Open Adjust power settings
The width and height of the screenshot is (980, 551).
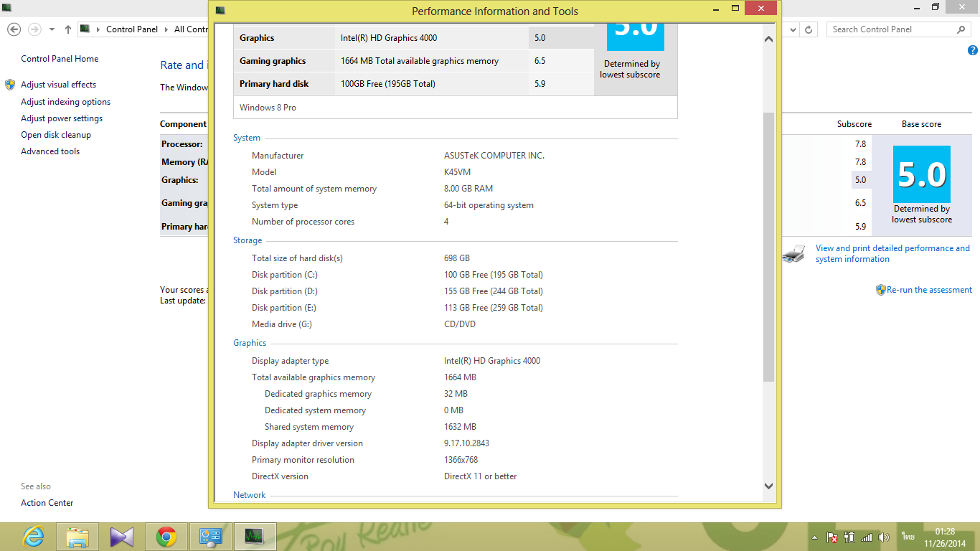[62, 118]
